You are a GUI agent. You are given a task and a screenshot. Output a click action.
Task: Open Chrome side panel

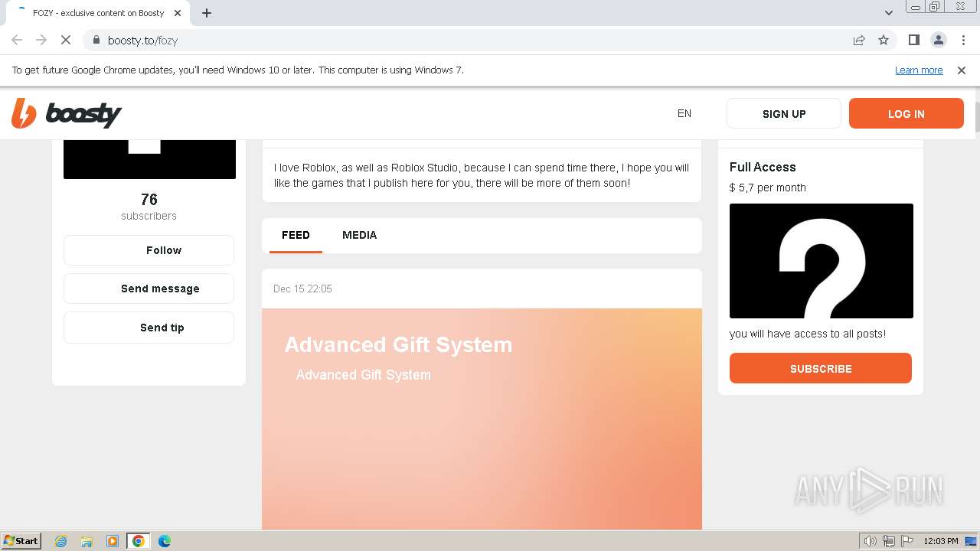click(913, 40)
